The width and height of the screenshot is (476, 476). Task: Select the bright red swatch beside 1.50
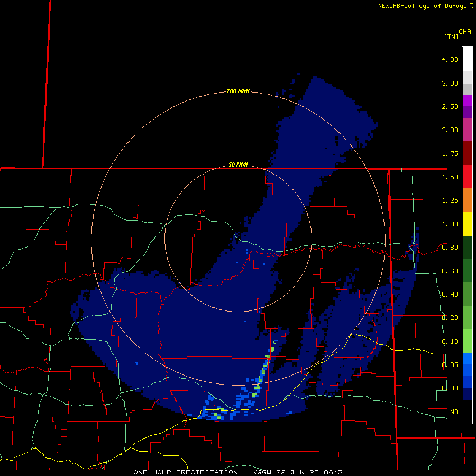(467, 177)
